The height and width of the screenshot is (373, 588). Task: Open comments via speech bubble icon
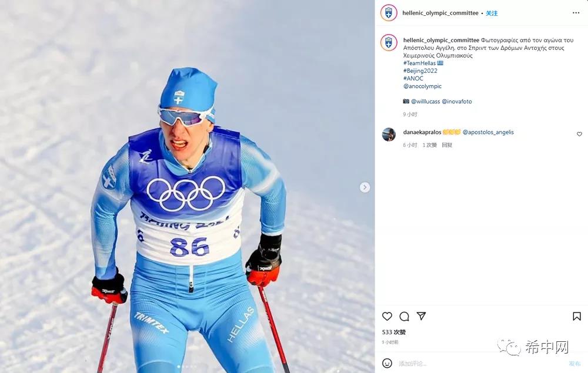[404, 317]
